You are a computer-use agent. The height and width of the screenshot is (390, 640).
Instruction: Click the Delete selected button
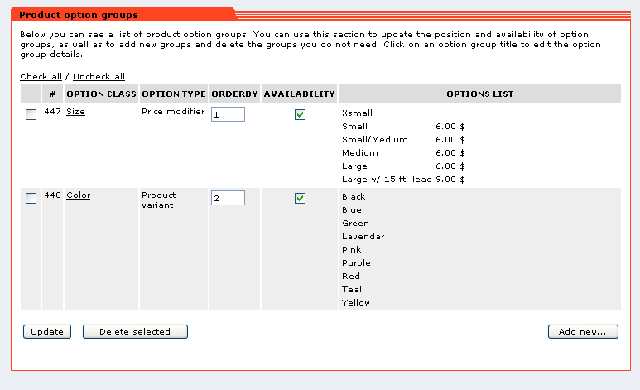pos(135,332)
